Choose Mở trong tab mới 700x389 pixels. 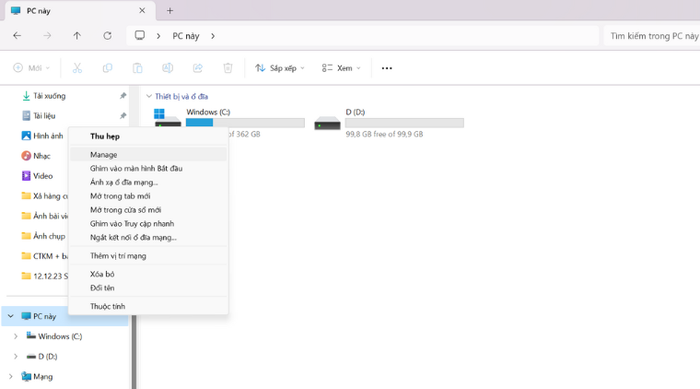click(x=148, y=196)
